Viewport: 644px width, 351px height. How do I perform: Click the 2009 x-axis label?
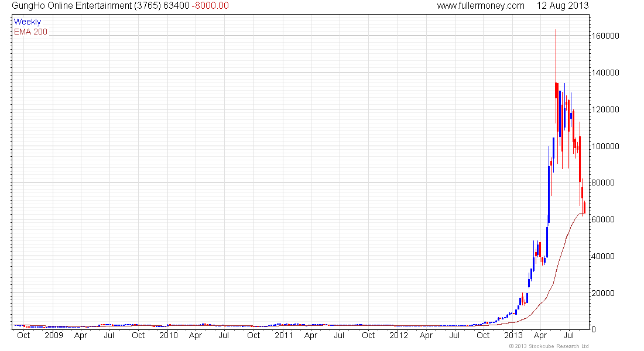pyautogui.click(x=54, y=335)
